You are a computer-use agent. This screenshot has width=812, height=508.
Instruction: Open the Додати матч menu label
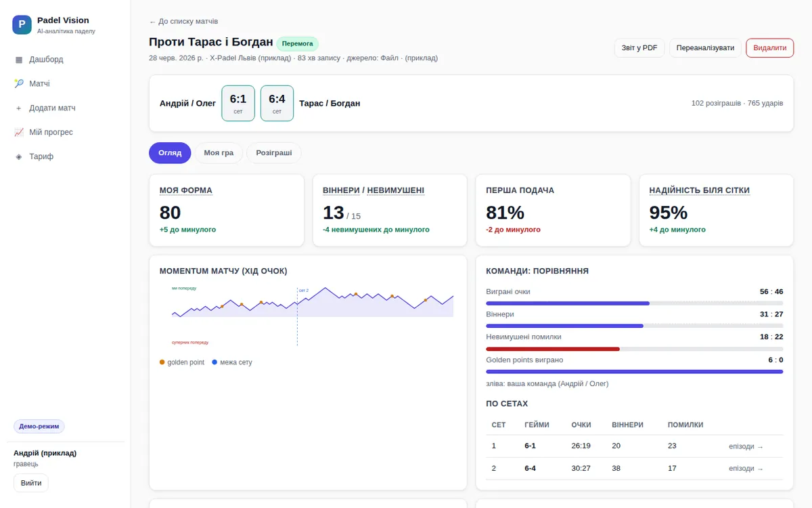52,108
